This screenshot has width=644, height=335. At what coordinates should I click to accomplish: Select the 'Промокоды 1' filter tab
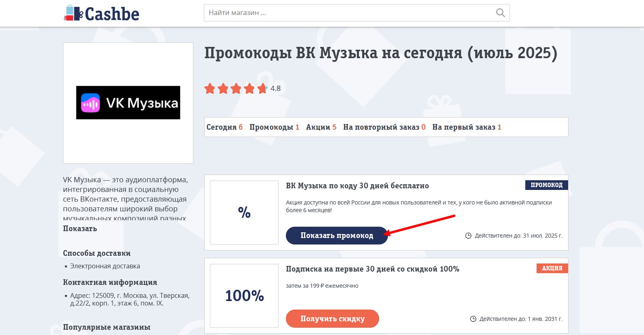[274, 127]
